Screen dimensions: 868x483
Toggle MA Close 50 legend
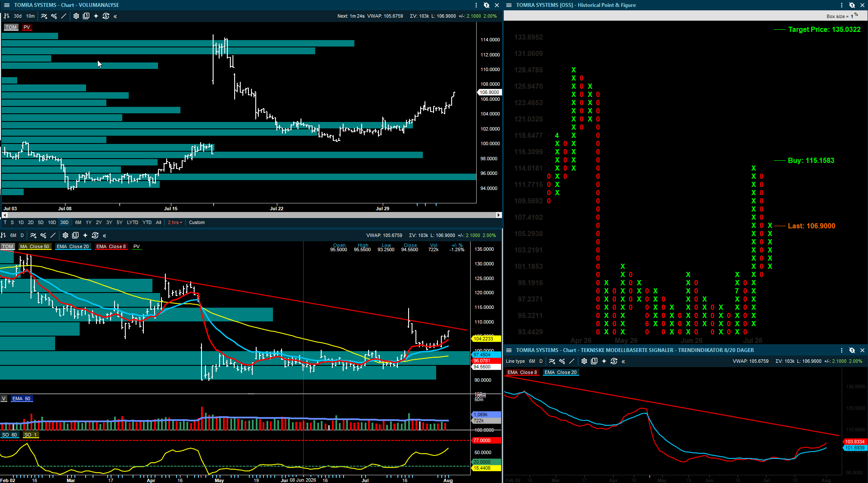click(35, 246)
